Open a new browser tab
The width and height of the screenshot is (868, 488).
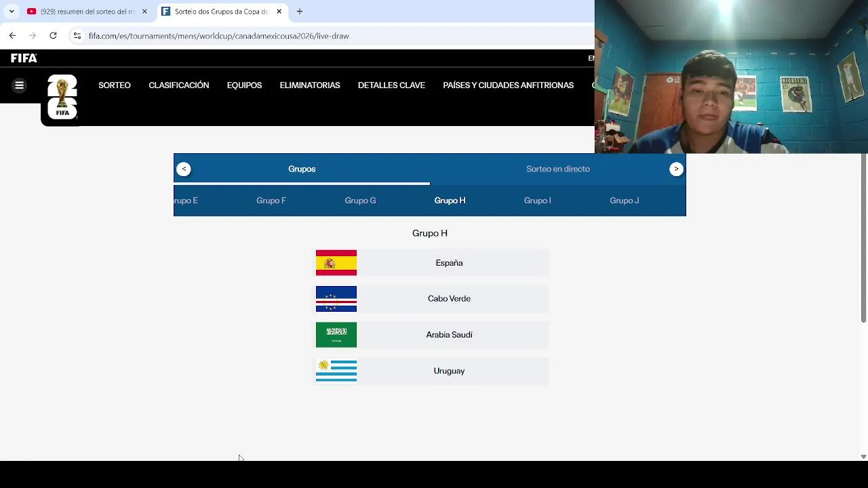click(x=300, y=12)
